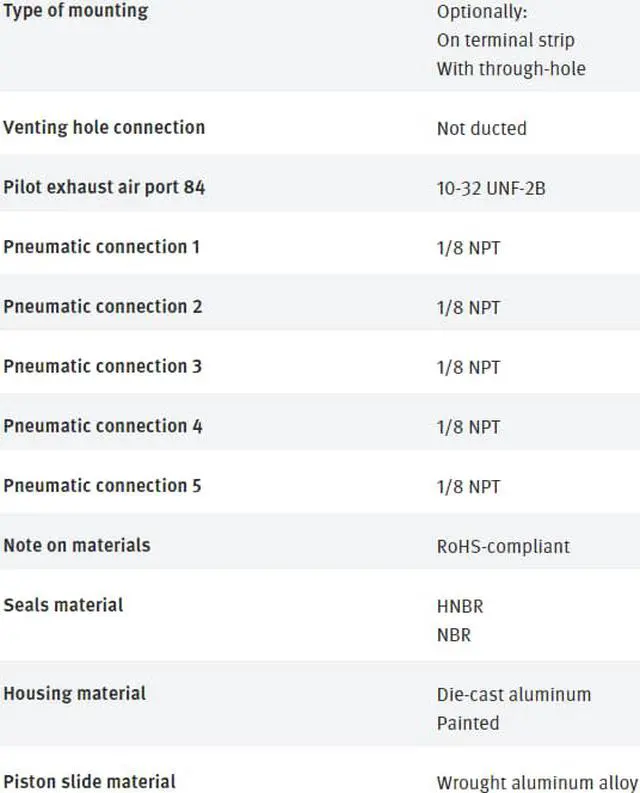Viewport: 640px width, 793px height.
Task: Click 'With through-hole' value
Action: point(511,68)
